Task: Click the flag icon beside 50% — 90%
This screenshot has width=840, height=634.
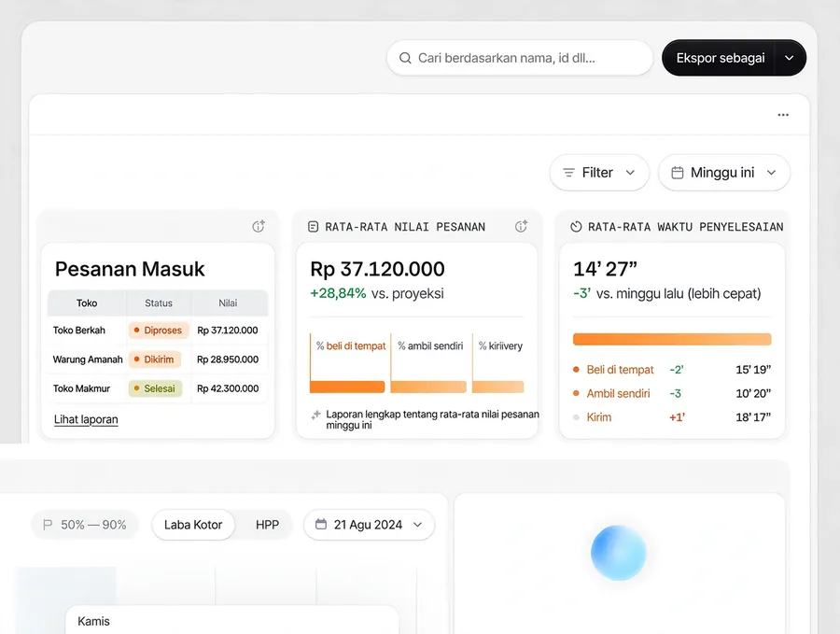Action: [48, 525]
